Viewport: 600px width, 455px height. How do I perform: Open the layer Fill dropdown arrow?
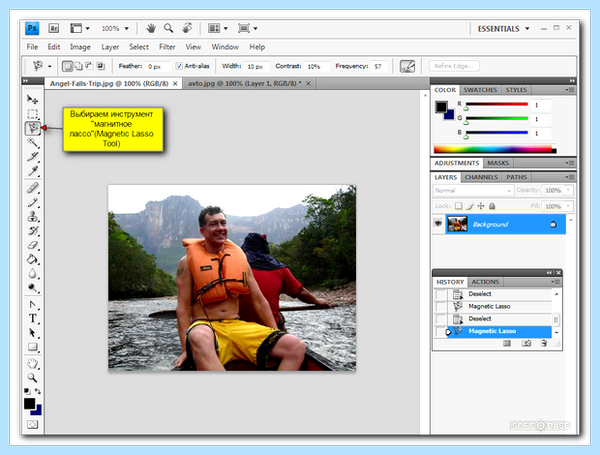[569, 206]
